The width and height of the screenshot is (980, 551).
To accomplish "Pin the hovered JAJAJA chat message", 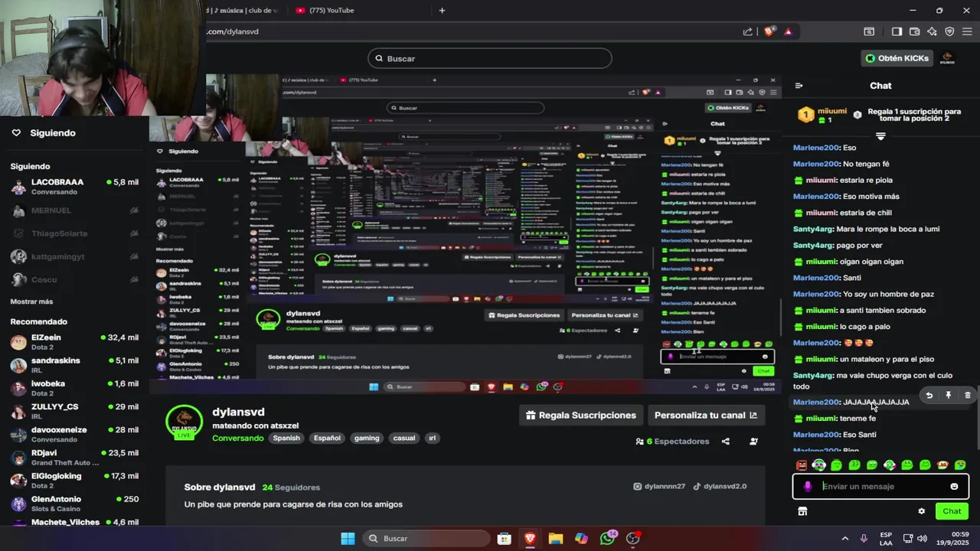I will [x=949, y=396].
